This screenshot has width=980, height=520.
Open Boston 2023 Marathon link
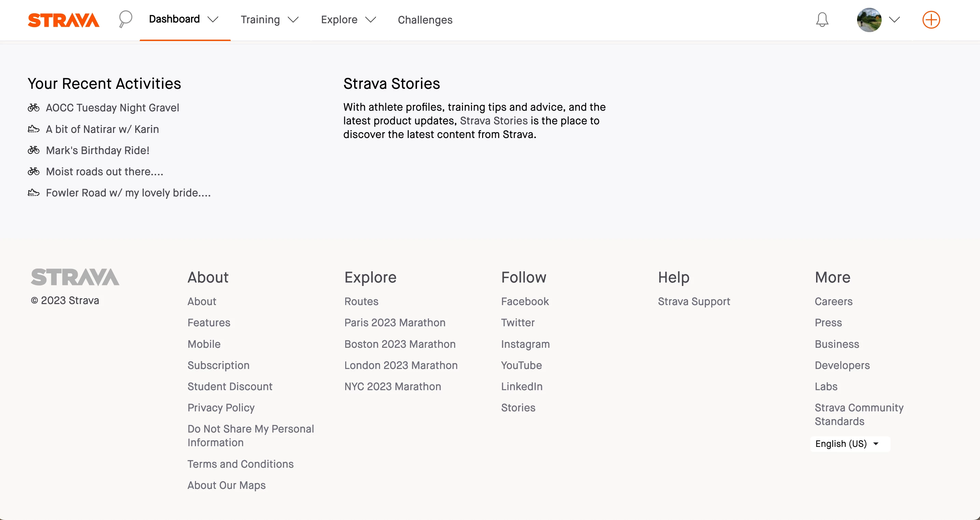pyautogui.click(x=400, y=344)
